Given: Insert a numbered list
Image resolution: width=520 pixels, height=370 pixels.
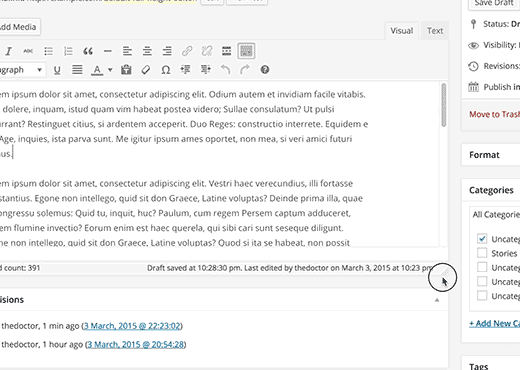Looking at the screenshot, I should [x=68, y=51].
